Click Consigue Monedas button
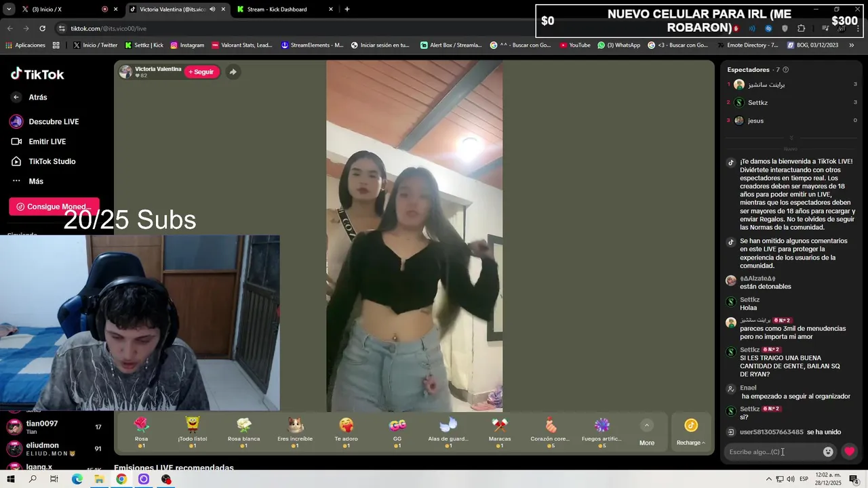 [54, 207]
